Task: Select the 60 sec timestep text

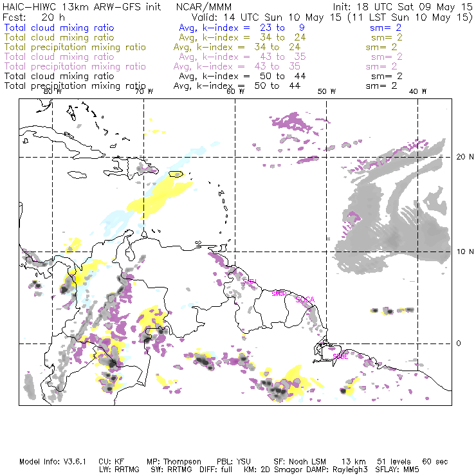Action: (x=435, y=462)
